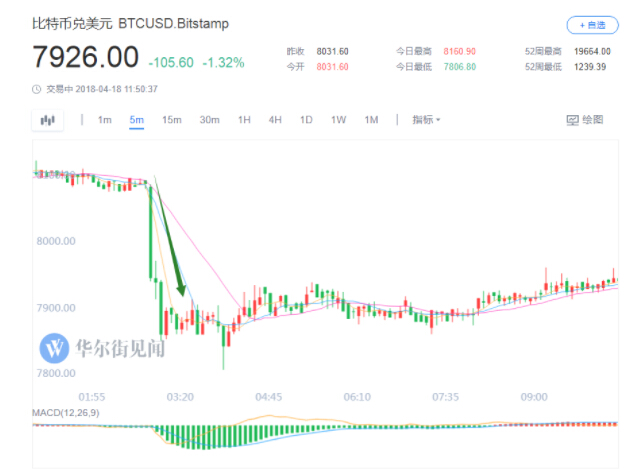Switch chart to 1W weekly interval
This screenshot has height=469, width=641.
click(339, 120)
